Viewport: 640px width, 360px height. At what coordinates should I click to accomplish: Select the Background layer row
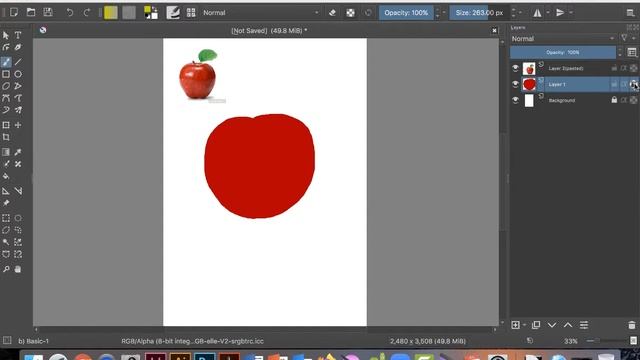coord(574,100)
